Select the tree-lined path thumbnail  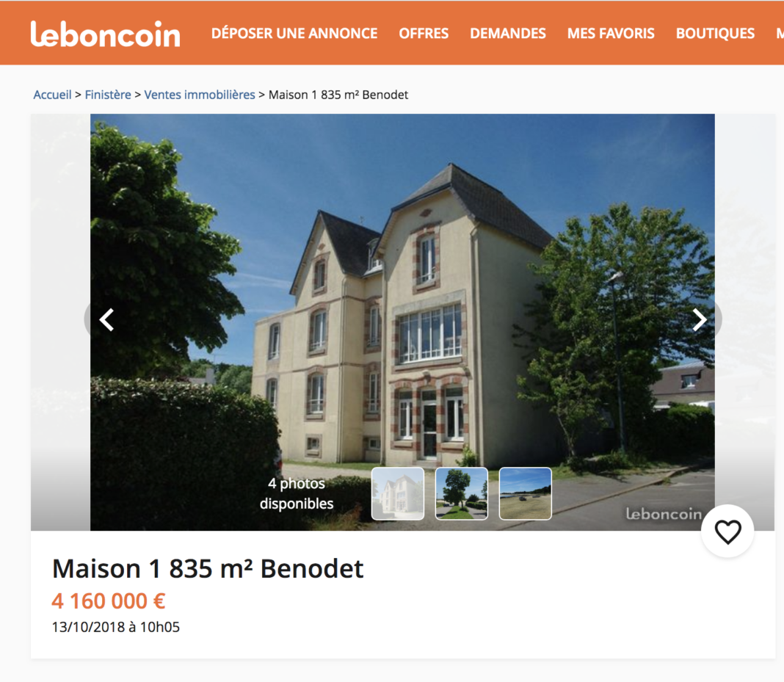(462, 493)
